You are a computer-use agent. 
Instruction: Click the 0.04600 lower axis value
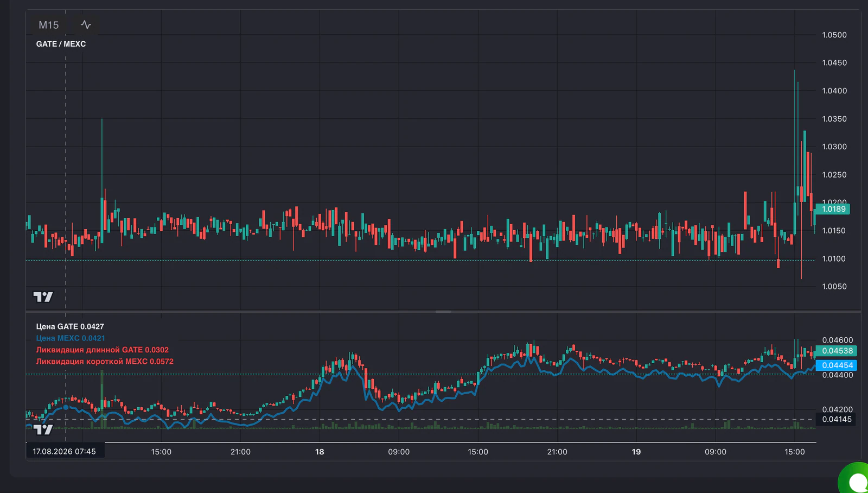click(837, 340)
